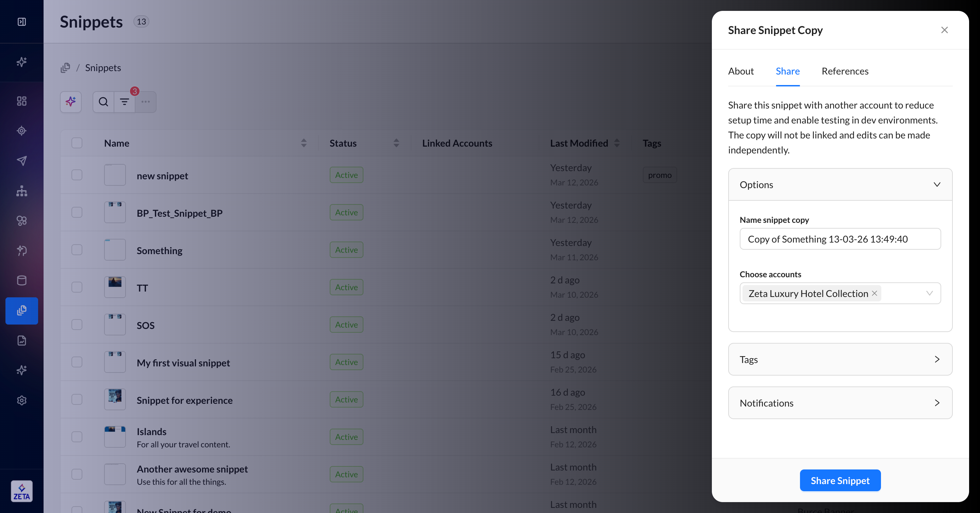980x513 pixels.
Task: Click the database cylinder sidebar icon
Action: (x=22, y=281)
